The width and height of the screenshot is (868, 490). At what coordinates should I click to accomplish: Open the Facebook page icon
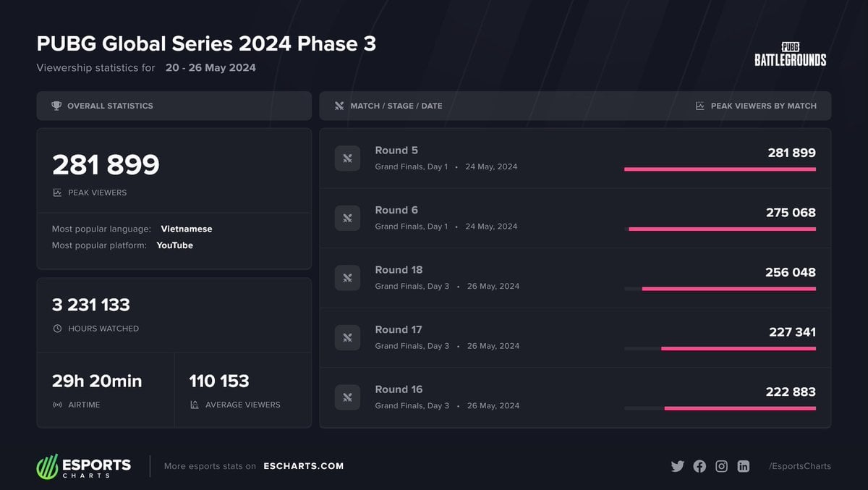699,466
